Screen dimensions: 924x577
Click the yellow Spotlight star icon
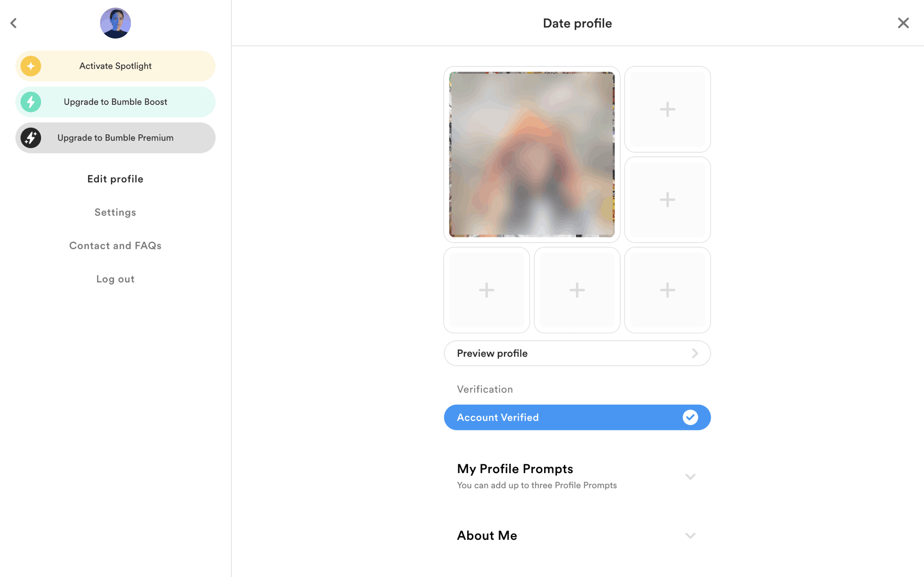click(x=31, y=66)
